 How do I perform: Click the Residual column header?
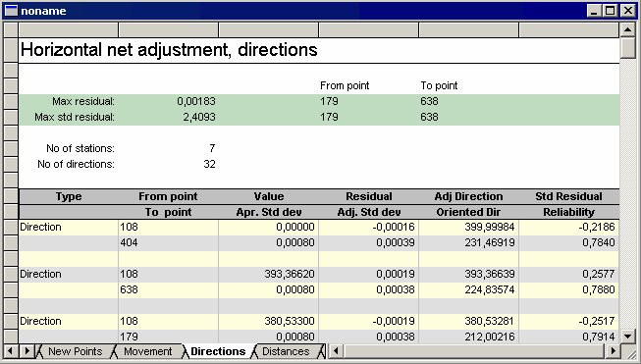369,196
